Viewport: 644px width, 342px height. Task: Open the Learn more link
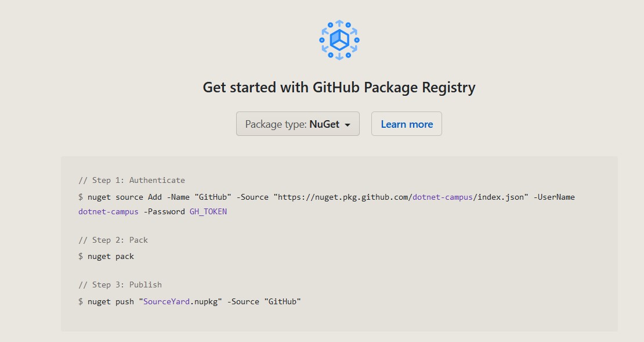tap(407, 124)
